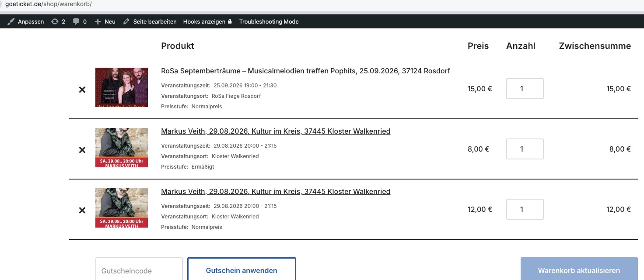Open the 12,00 € Markus Veith product link
The image size is (644, 280).
pos(276,191)
